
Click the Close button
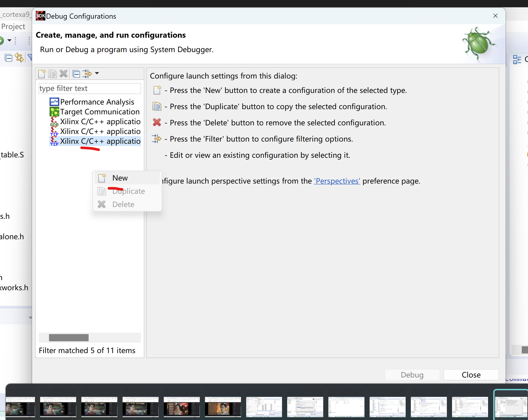point(471,375)
